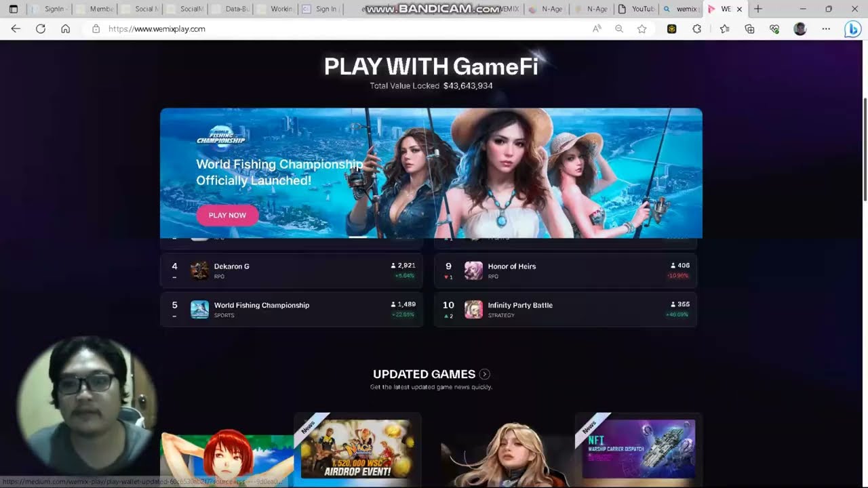Open Infinity Party Battle ranking row
The height and width of the screenshot is (488, 868).
(566, 309)
